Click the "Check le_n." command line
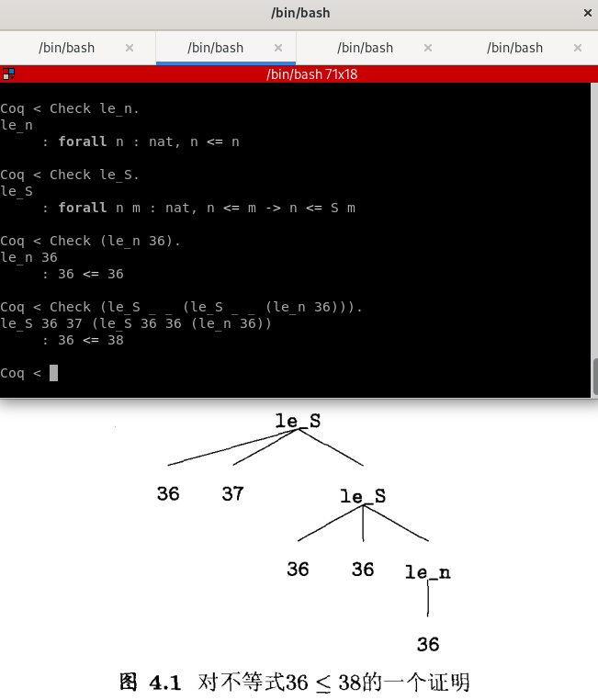This screenshot has height=700, width=598. pos(71,108)
